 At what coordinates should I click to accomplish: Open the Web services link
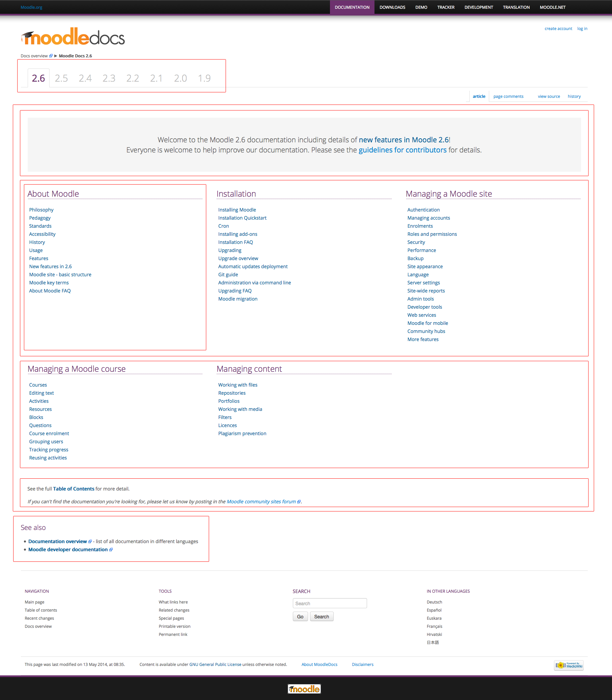[x=421, y=315]
